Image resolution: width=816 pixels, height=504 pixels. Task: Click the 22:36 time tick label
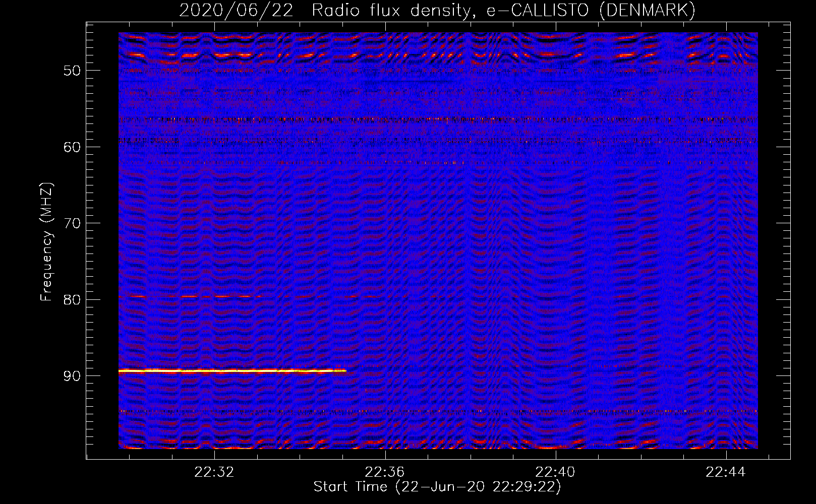point(385,472)
